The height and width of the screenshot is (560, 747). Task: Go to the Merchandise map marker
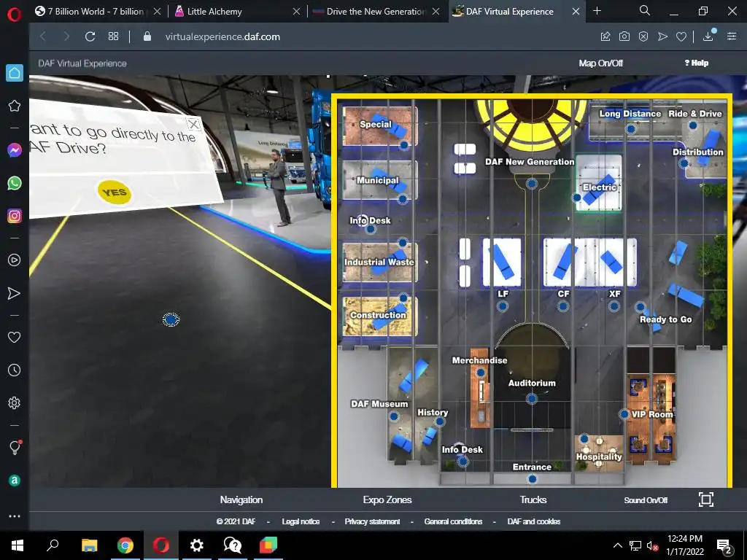(481, 373)
